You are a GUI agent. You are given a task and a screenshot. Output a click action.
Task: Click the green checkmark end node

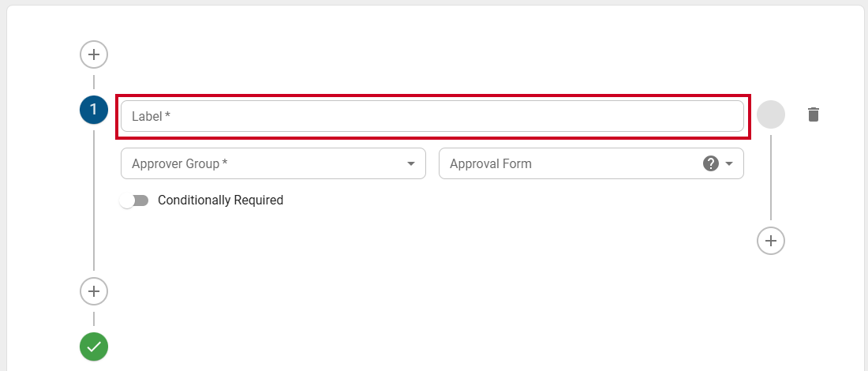(94, 347)
